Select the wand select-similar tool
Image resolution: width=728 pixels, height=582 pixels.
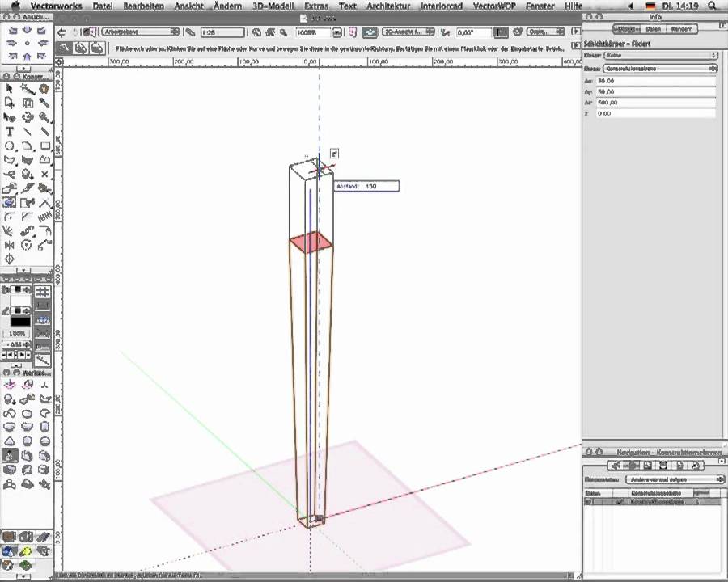[x=27, y=88]
